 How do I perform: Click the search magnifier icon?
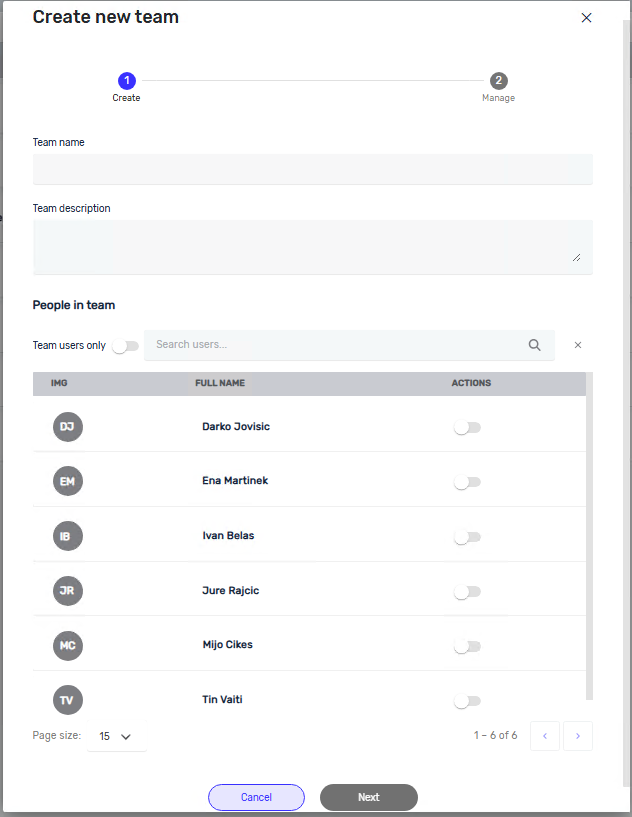coord(535,345)
